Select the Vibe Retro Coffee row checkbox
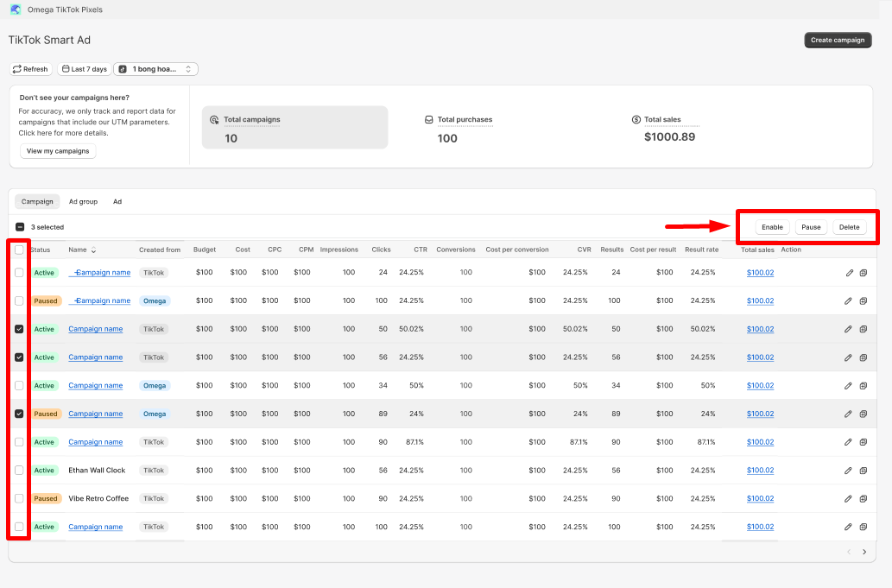 coord(19,498)
